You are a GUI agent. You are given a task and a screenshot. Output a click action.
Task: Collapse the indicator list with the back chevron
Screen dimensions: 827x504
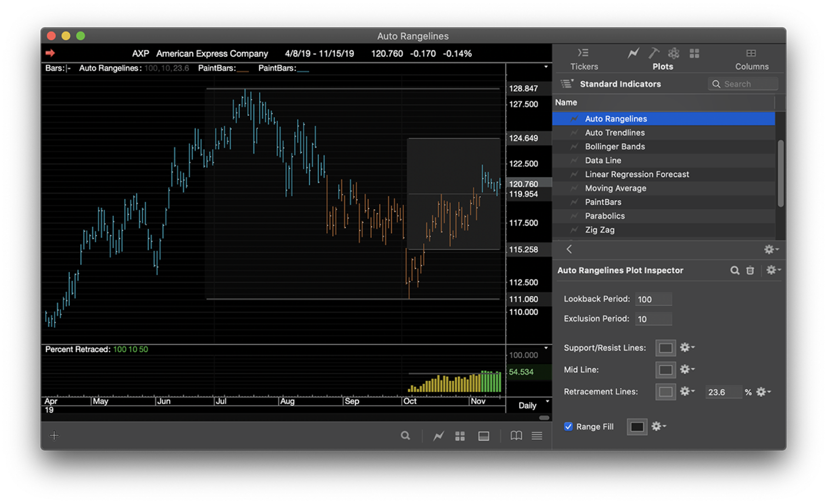click(569, 249)
